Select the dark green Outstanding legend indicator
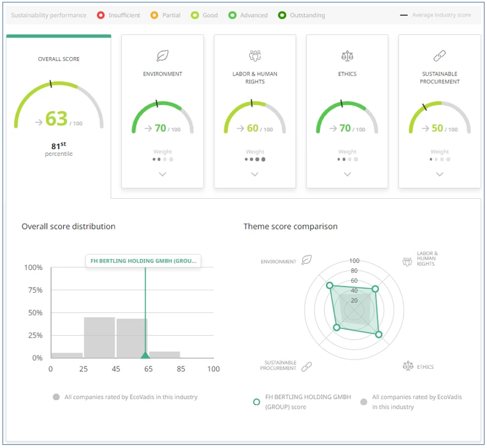Viewport: 487px width, 448px height. coord(282,15)
